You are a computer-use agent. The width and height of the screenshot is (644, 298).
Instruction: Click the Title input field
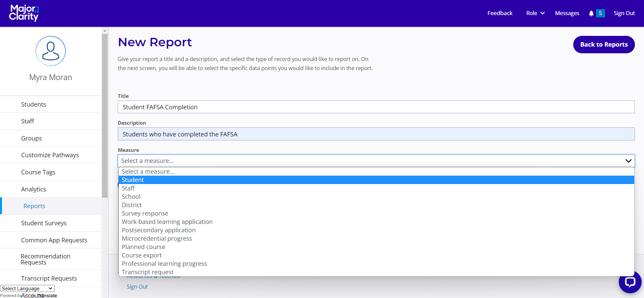pos(376,107)
